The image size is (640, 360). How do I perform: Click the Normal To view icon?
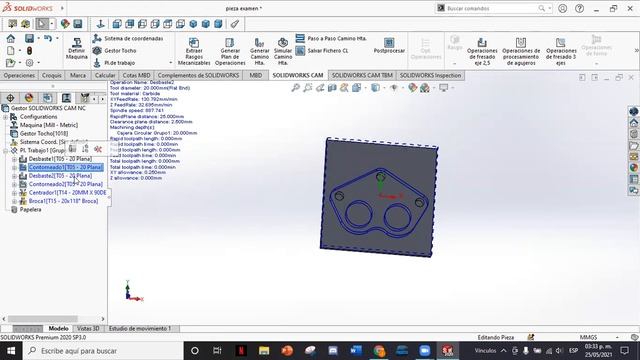[x=100, y=24]
